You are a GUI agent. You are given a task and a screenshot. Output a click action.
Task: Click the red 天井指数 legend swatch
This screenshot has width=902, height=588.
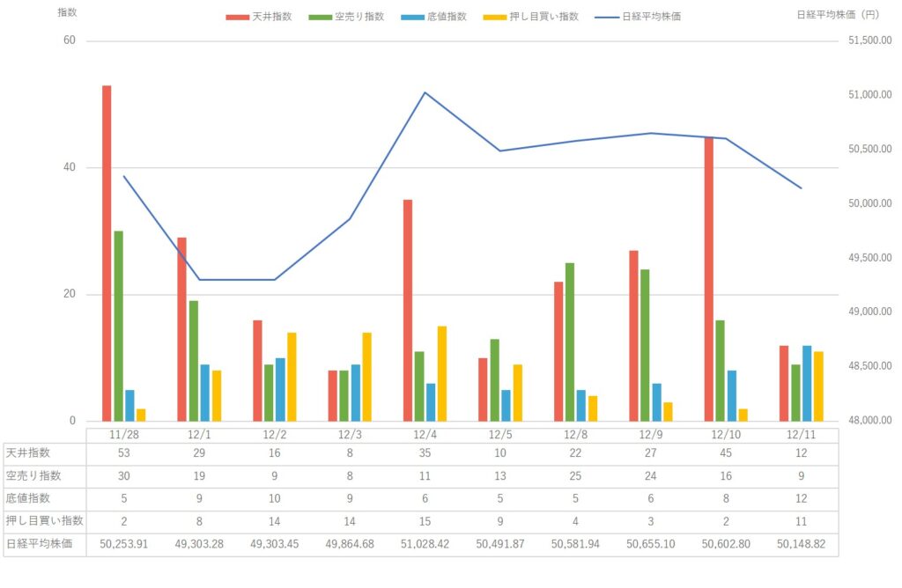[237, 17]
